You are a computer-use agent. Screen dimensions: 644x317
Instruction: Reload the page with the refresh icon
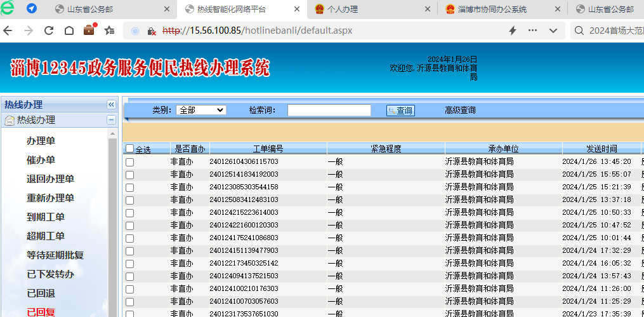[49, 30]
